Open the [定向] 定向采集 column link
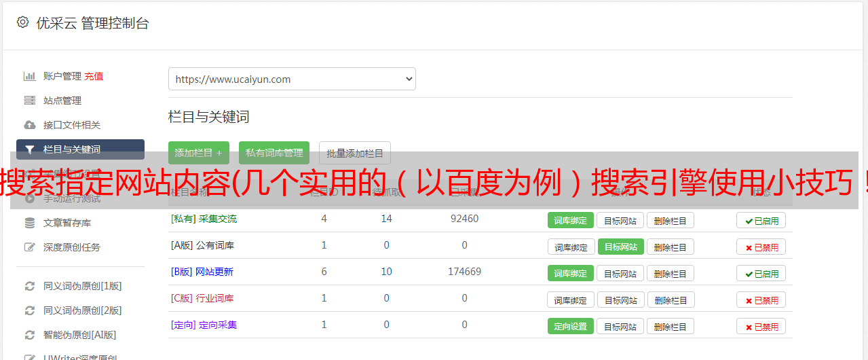 click(x=204, y=325)
